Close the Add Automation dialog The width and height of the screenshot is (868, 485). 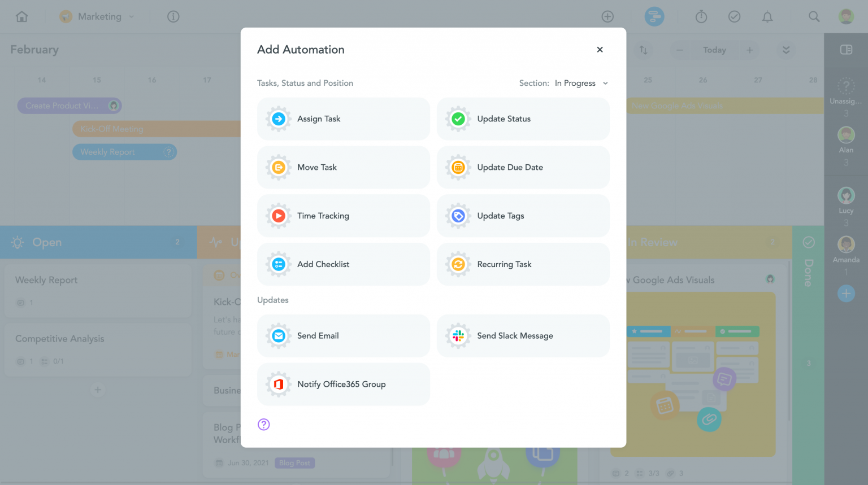click(x=600, y=50)
